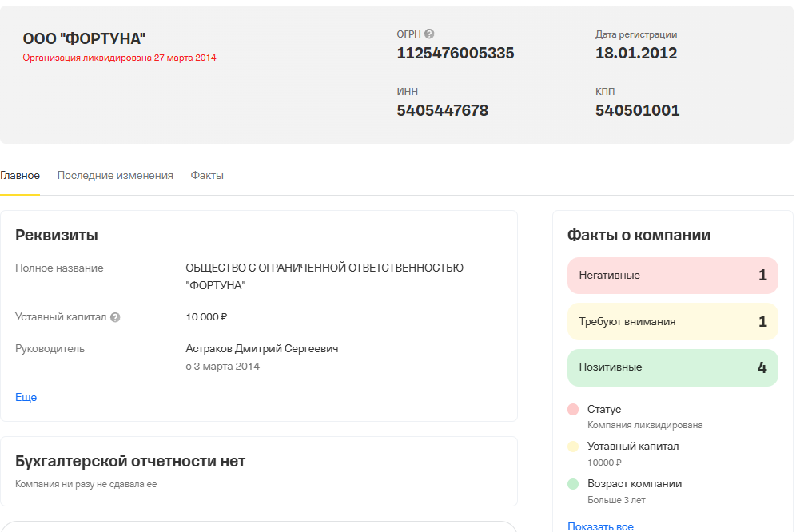Click the company name ООО ФОРТУНА

point(84,36)
